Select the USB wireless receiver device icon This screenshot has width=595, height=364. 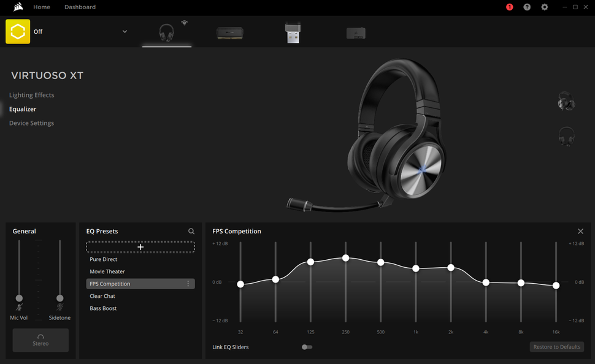(x=293, y=31)
